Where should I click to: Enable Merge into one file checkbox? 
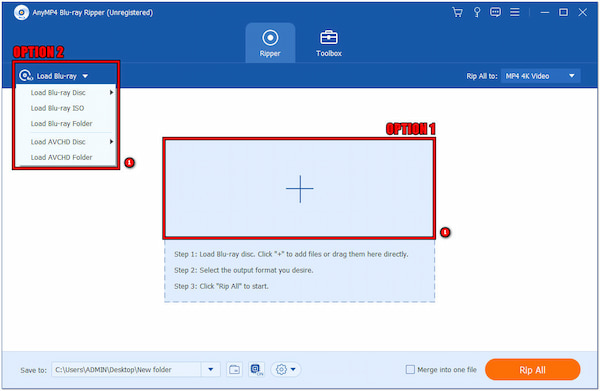tap(410, 370)
